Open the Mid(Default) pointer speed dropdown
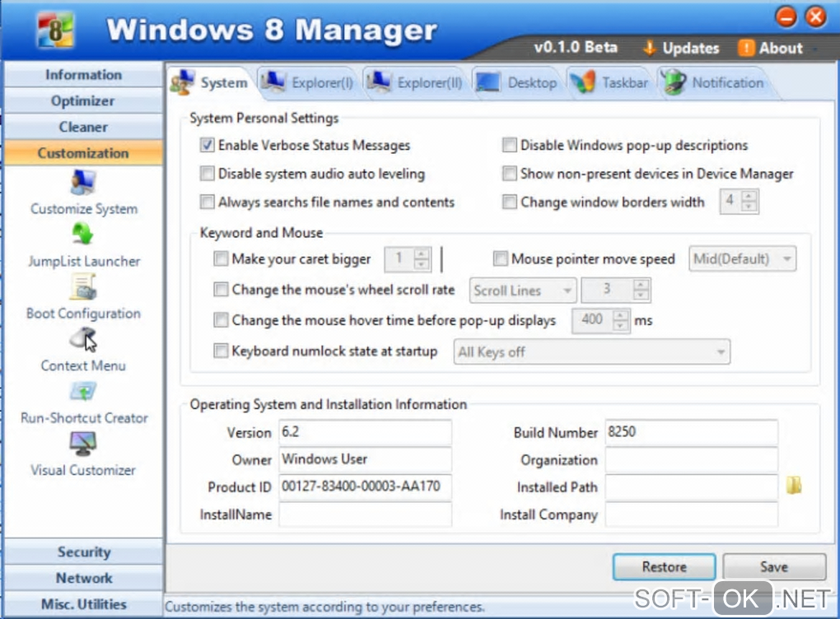The width and height of the screenshot is (840, 619). (x=743, y=259)
